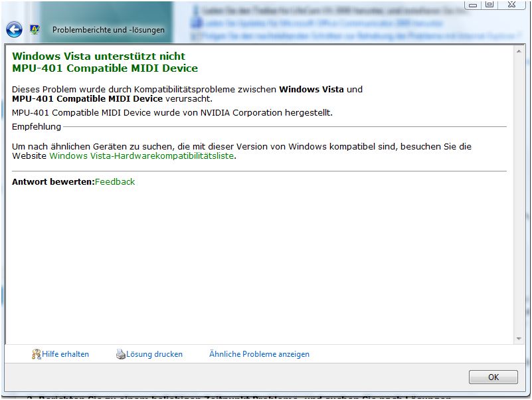This screenshot has height=400, width=532.
Task: Click the Lösung drucken printer icon
Action: [x=121, y=354]
